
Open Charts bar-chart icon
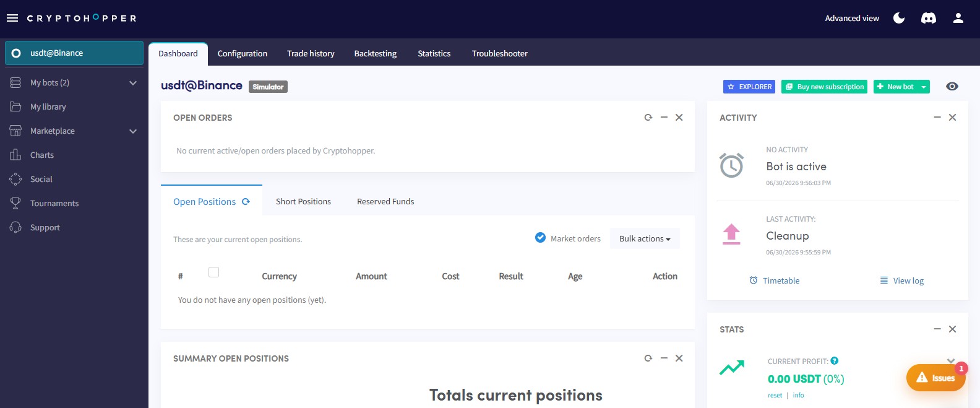(x=15, y=155)
